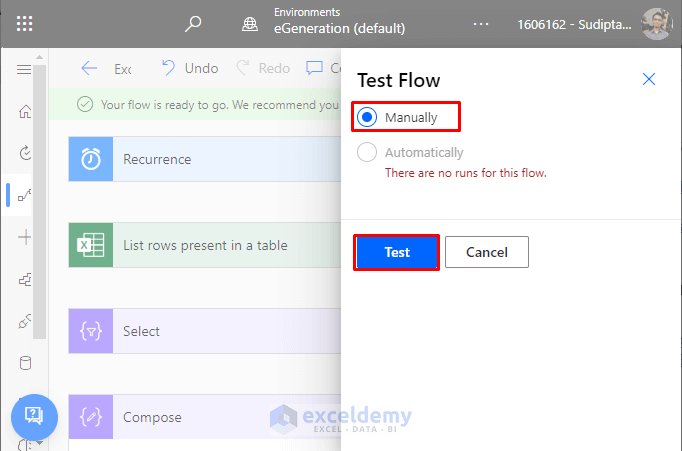Close the Test Flow panel
The image size is (682, 451).
pos(649,80)
